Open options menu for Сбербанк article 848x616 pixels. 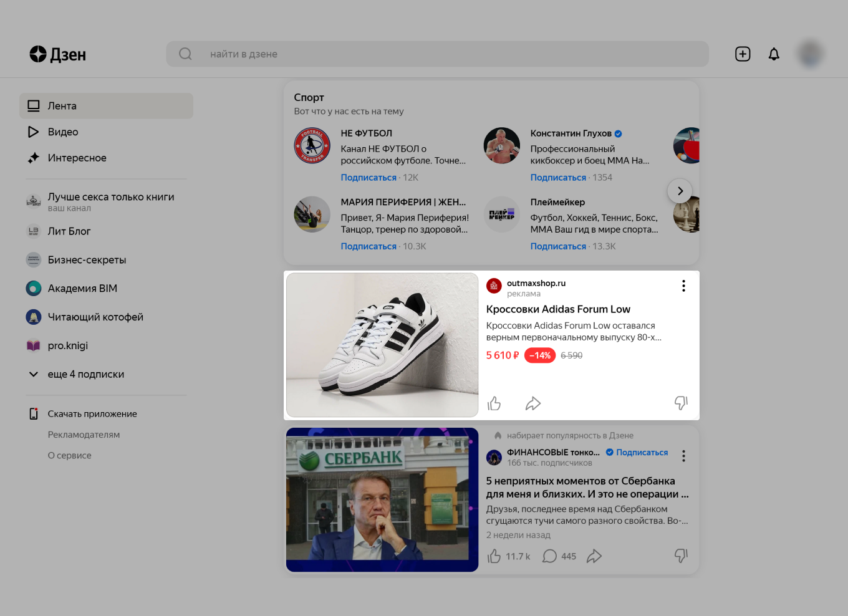(683, 456)
